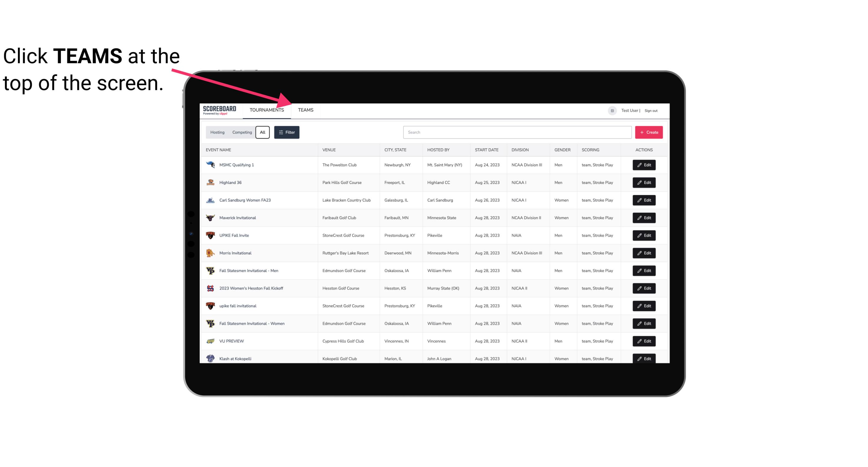
Task: Open the Filter dropdown options
Action: click(287, 132)
